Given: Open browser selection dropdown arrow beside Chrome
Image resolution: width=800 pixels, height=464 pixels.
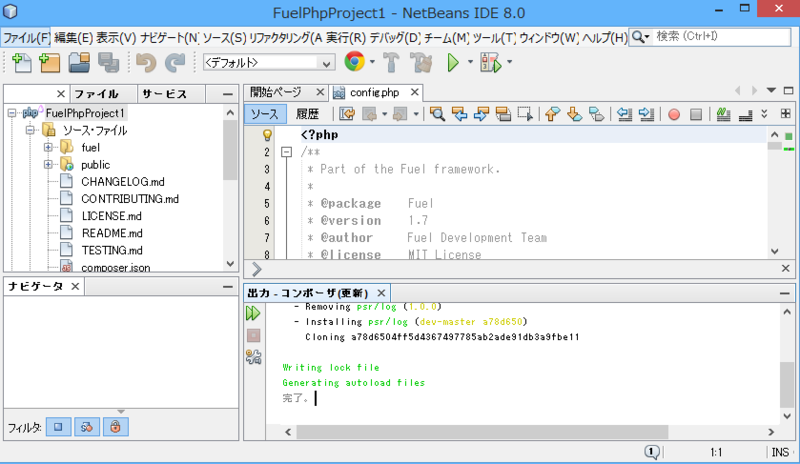Looking at the screenshot, I should pos(372,62).
